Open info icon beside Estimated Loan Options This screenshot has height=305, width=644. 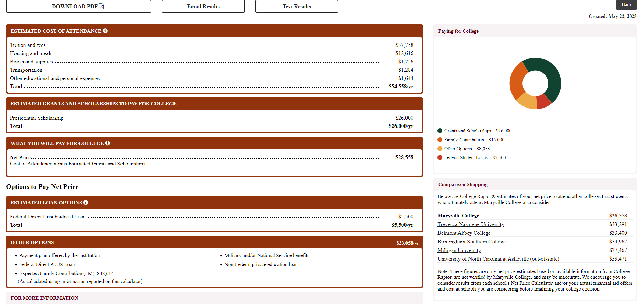click(86, 202)
